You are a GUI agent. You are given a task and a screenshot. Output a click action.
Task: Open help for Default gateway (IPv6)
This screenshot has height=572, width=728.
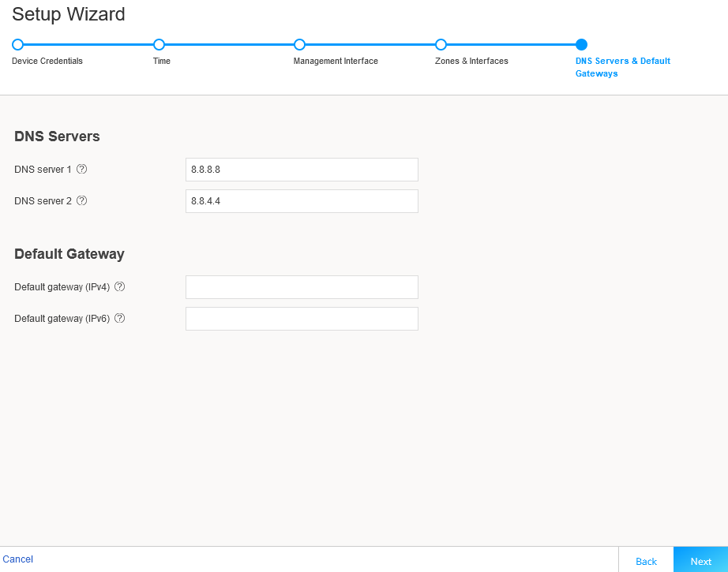tap(119, 318)
